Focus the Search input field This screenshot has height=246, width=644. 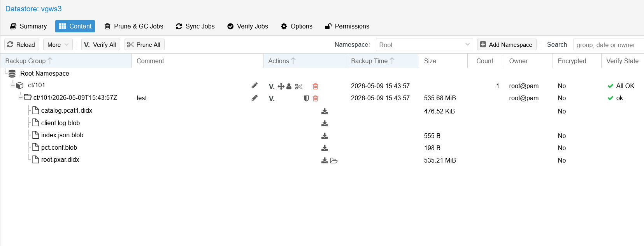pos(609,44)
